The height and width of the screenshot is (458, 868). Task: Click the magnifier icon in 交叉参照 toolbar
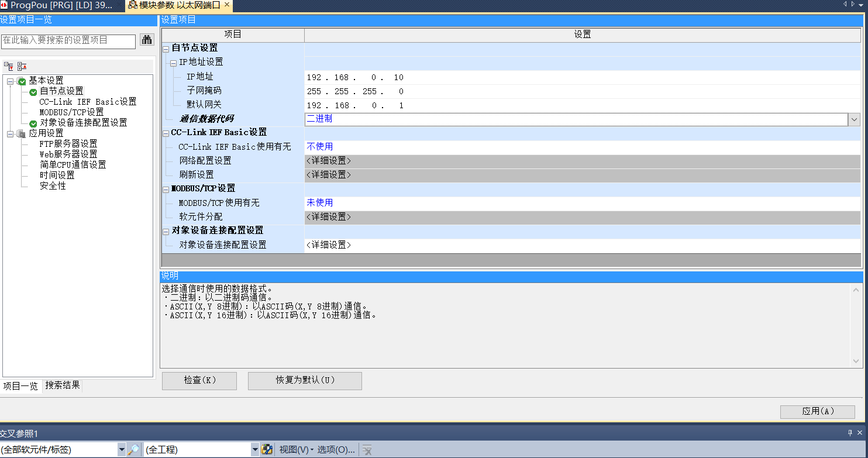tap(134, 450)
